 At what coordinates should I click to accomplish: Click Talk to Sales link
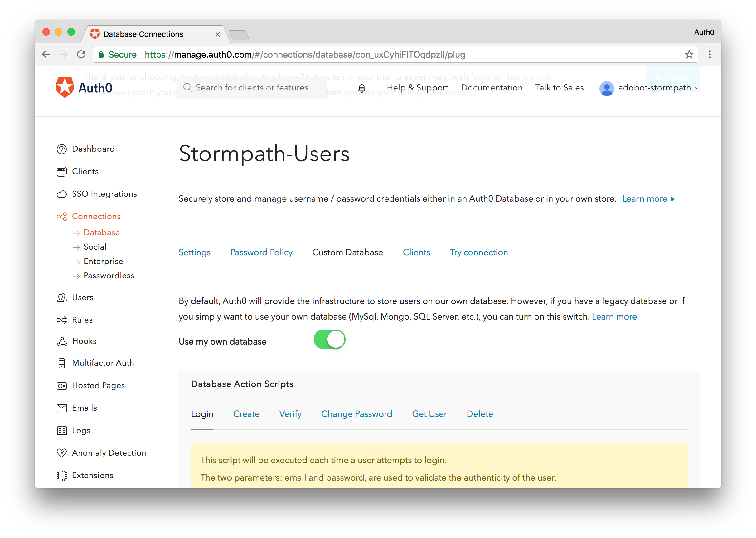[x=559, y=87]
